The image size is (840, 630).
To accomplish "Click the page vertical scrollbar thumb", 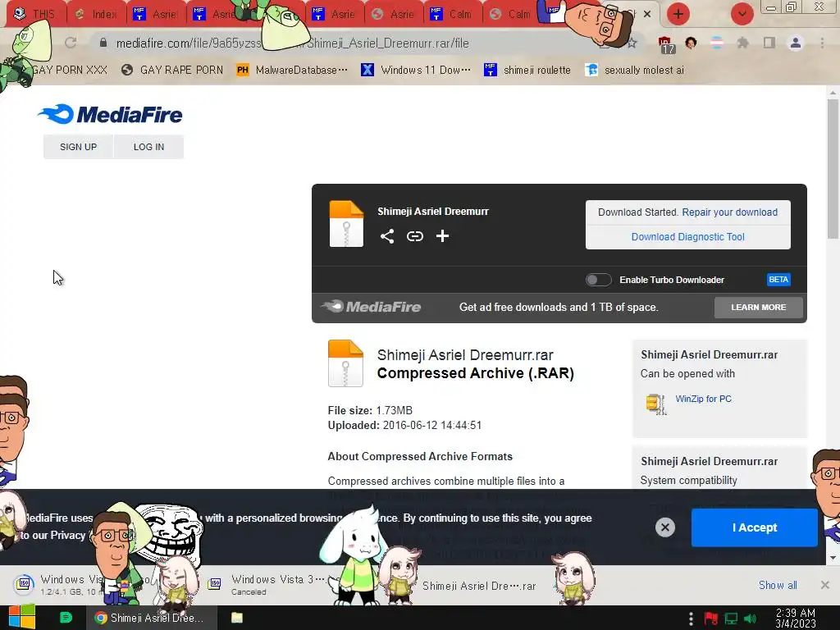I will point(833,168).
